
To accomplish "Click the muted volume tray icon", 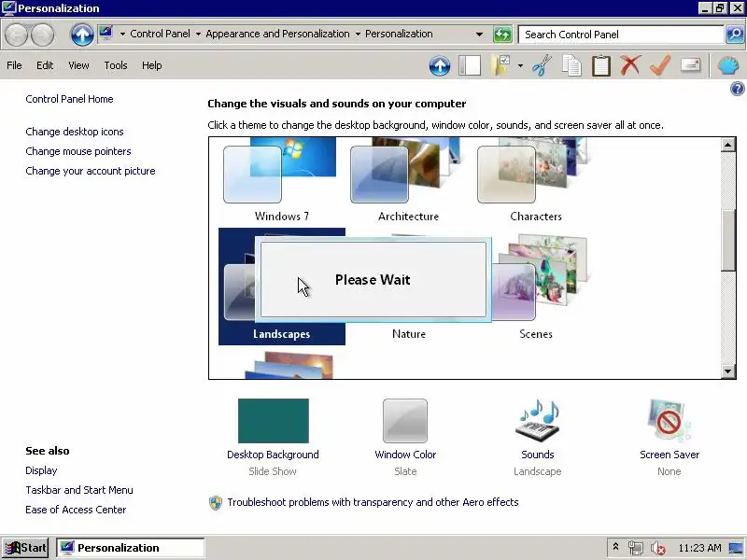I will point(658,548).
